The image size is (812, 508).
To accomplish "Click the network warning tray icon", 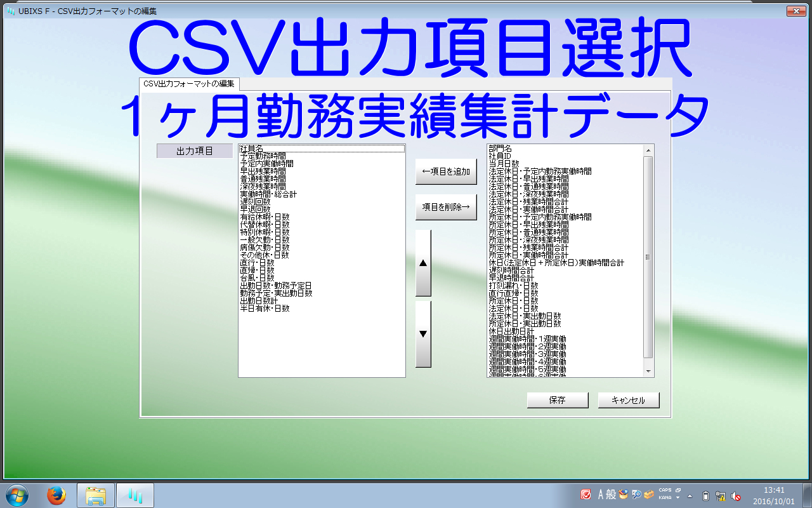I will [721, 496].
